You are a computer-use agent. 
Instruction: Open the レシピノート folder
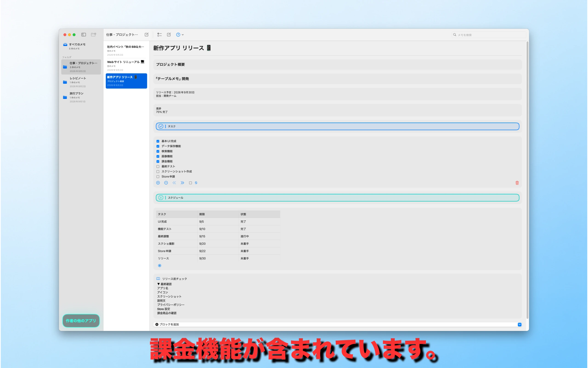[x=81, y=82]
